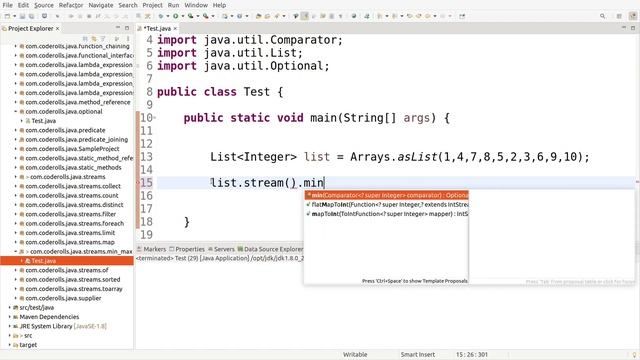The width and height of the screenshot is (640, 360).
Task: Select the com.coderolls.java.SampleProject package
Action: (72, 149)
